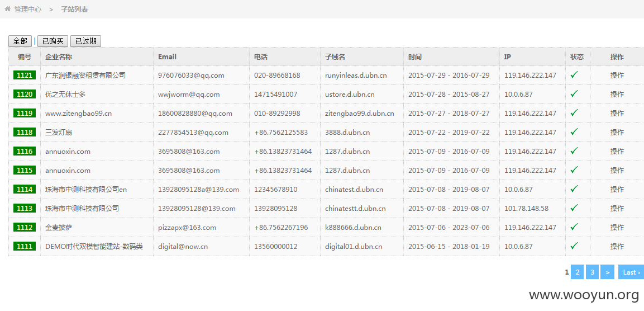
Task: Open 操作 for DEMO时代双模智能建站-数码类
Action: click(x=617, y=247)
